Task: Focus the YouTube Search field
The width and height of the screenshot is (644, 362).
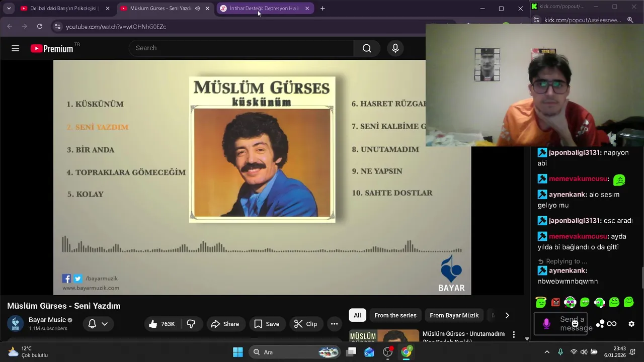Action: point(242,48)
